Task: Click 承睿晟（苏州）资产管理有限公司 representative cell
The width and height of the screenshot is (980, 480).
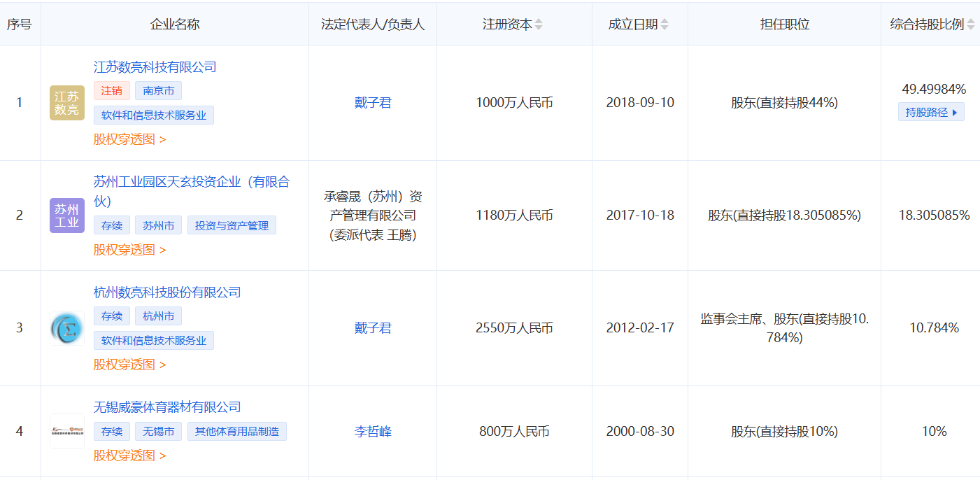Action: click(373, 216)
